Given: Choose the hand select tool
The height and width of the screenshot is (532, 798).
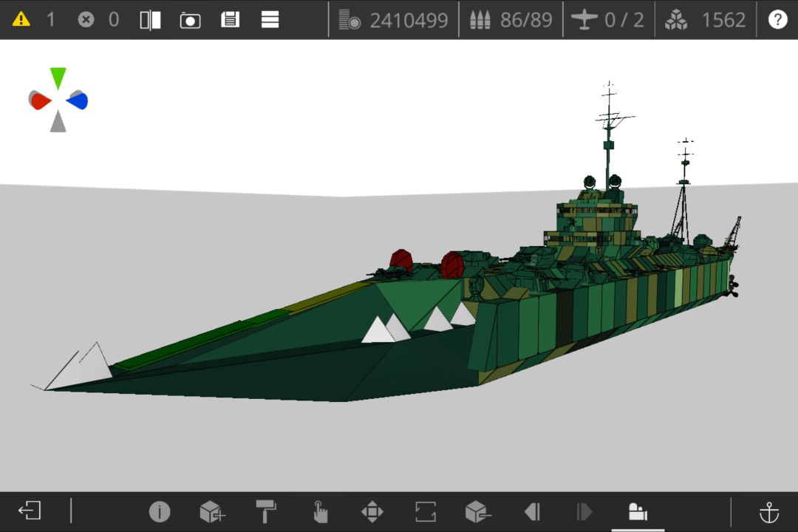Looking at the screenshot, I should [x=320, y=511].
